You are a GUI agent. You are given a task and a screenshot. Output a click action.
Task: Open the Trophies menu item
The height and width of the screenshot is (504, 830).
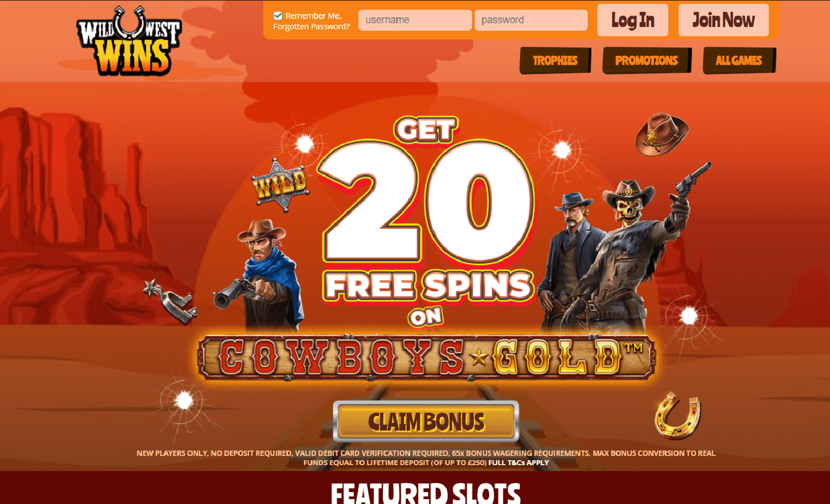point(555,61)
